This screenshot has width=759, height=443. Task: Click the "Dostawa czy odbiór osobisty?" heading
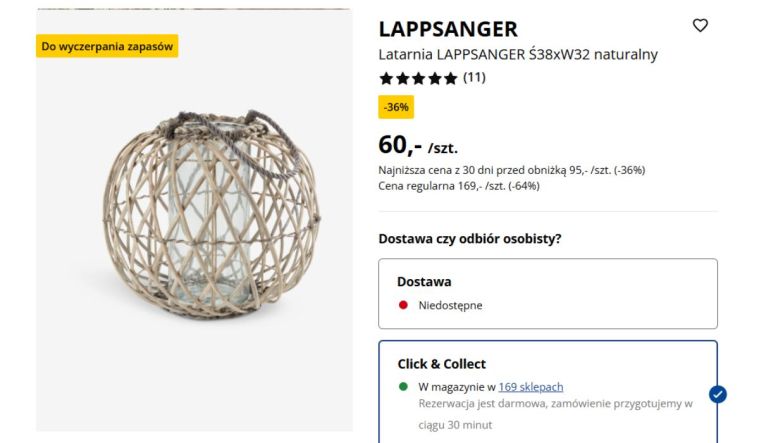tap(469, 239)
